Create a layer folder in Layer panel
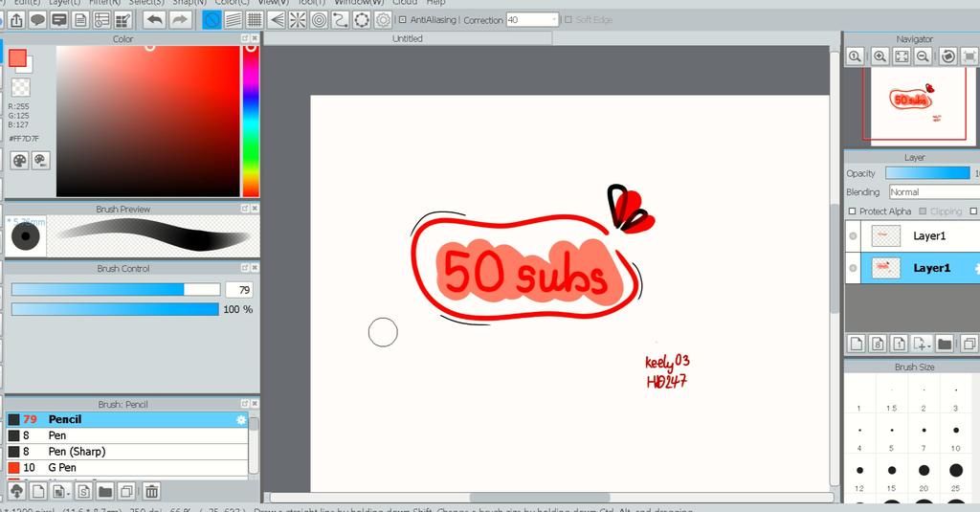This screenshot has width=980, height=512. click(x=945, y=344)
